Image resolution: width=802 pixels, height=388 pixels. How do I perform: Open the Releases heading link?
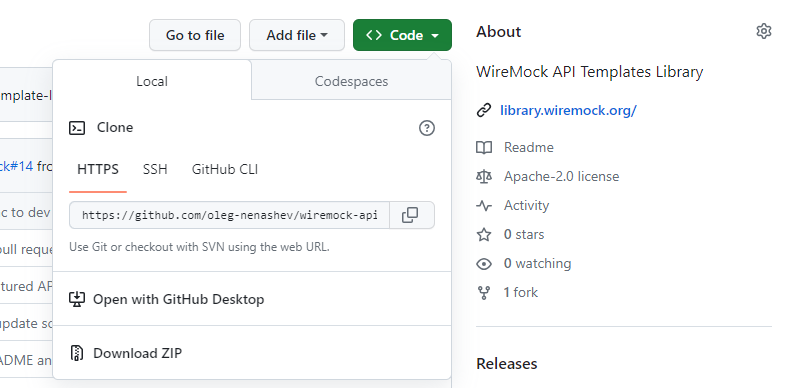tap(506, 363)
